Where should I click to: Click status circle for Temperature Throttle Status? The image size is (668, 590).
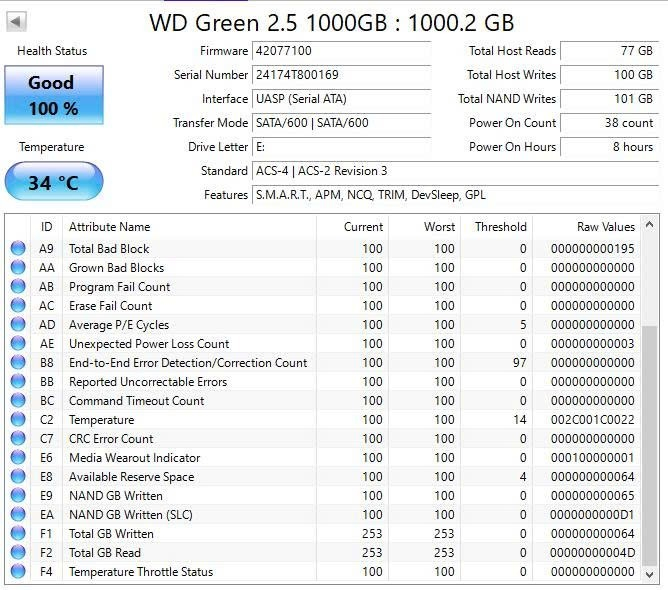[18, 571]
